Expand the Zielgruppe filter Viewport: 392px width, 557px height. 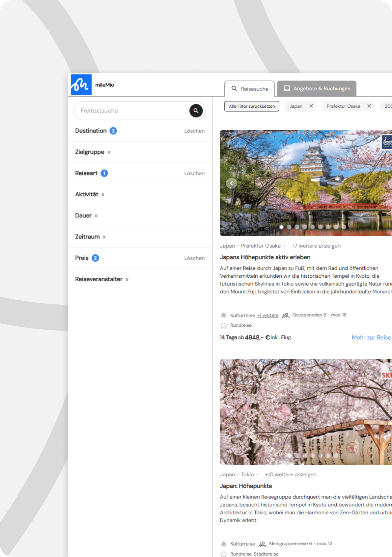[93, 152]
